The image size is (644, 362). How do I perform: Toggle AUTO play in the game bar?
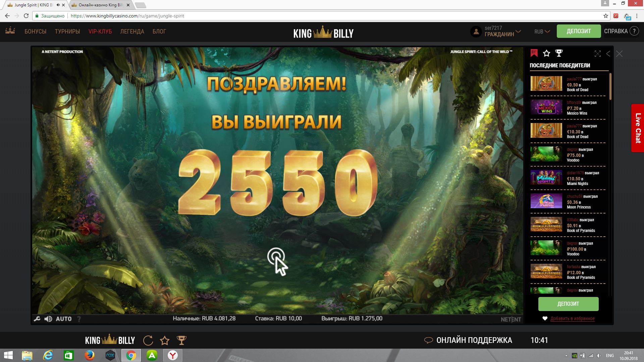coord(64,319)
